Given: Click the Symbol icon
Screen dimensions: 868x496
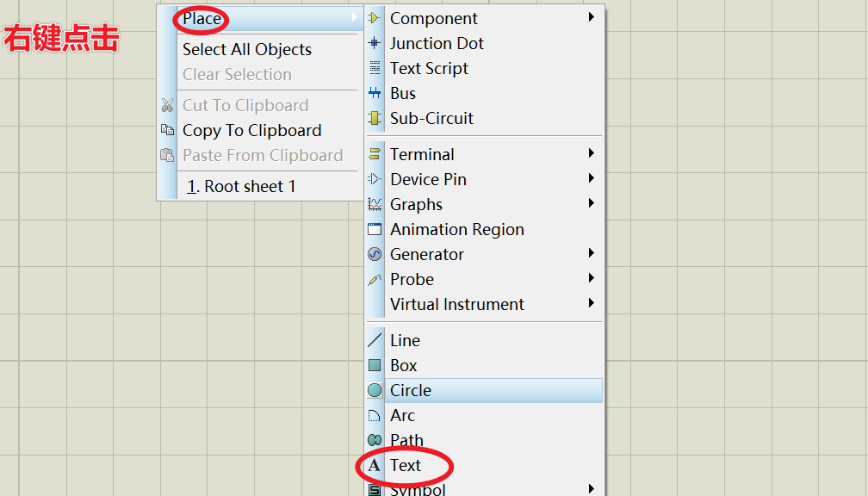Looking at the screenshot, I should click(375, 490).
